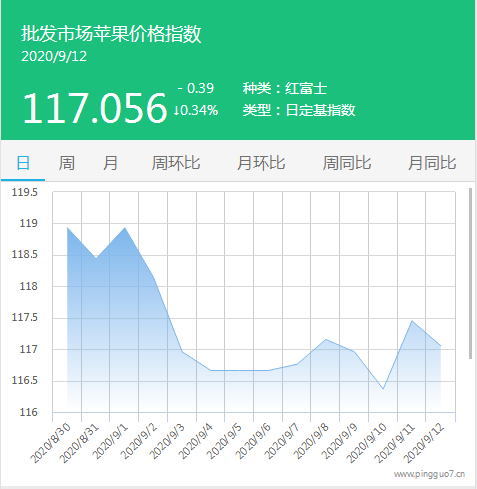This screenshot has width=477, height=489.
Task: Click the 117.056 index value
Action: tap(95, 108)
